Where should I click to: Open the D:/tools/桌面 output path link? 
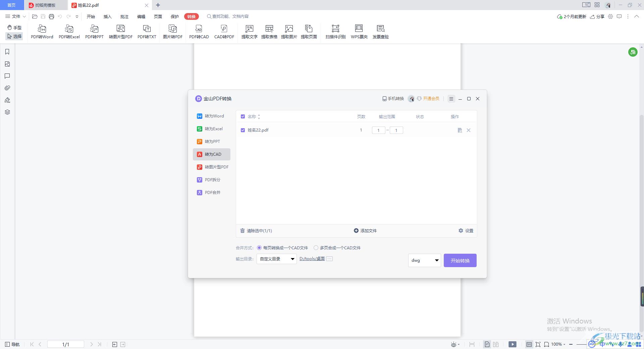[312, 259]
